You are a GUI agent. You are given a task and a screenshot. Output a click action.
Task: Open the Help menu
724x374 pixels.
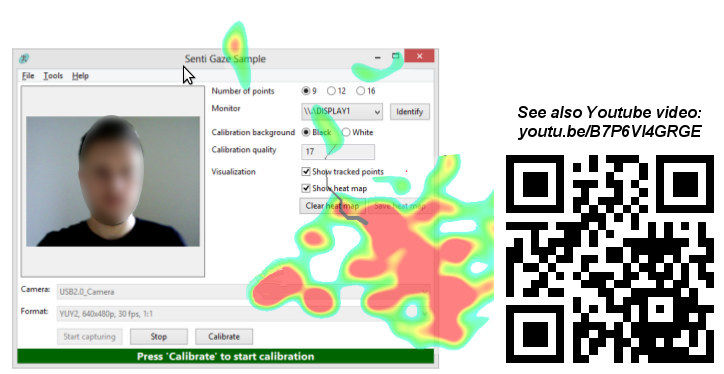[80, 76]
